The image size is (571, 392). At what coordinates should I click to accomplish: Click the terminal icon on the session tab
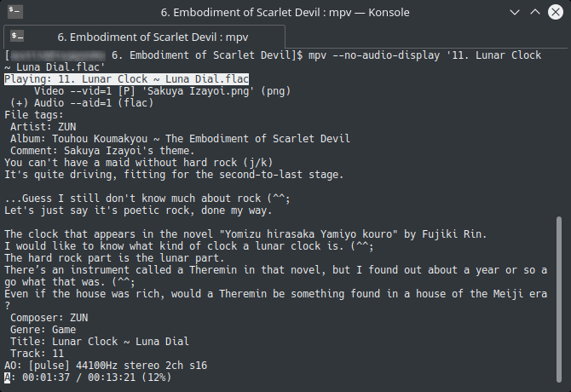pyautogui.click(x=17, y=37)
